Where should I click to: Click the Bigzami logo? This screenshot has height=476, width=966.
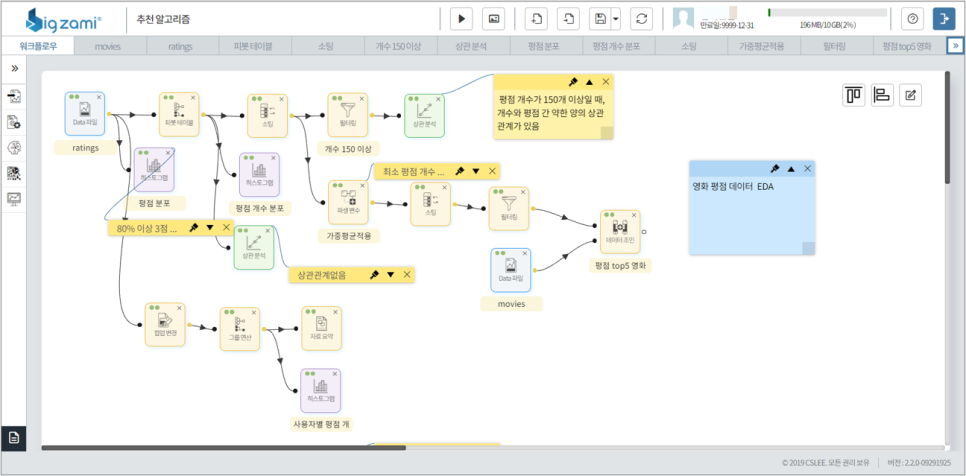(64, 20)
